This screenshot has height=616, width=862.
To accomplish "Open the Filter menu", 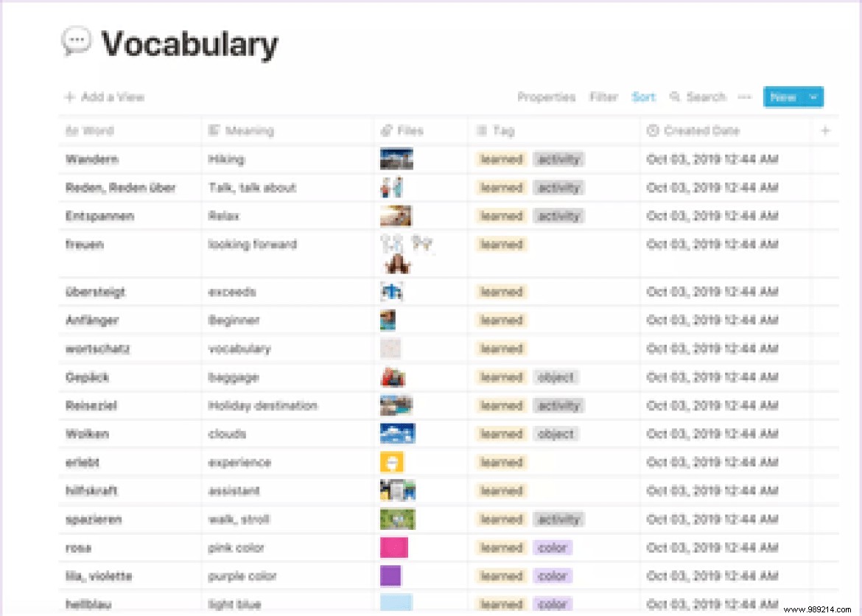I will point(603,97).
